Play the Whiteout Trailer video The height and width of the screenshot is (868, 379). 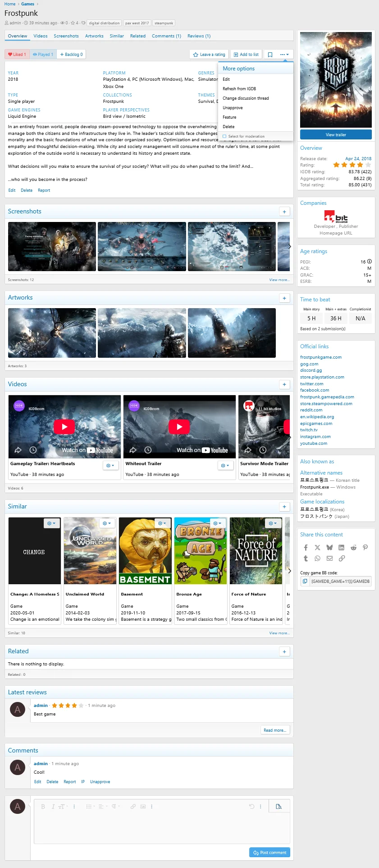coord(179,427)
